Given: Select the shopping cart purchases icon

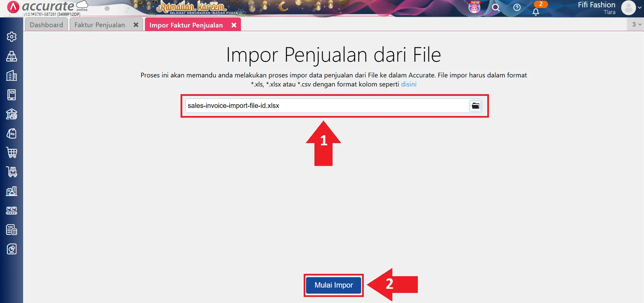Looking at the screenshot, I should point(12,153).
